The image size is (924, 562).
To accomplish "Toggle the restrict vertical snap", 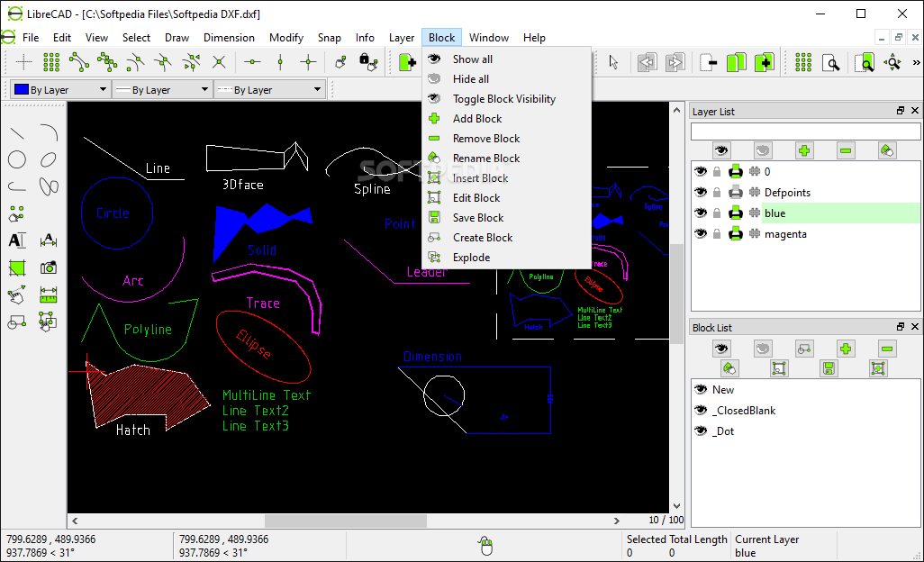I will pyautogui.click(x=280, y=62).
